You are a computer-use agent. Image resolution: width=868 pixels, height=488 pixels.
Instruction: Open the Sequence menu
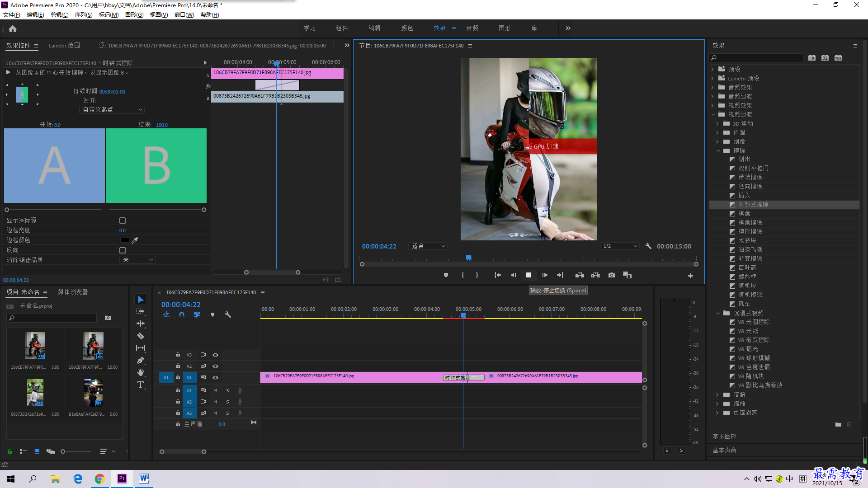coord(84,15)
